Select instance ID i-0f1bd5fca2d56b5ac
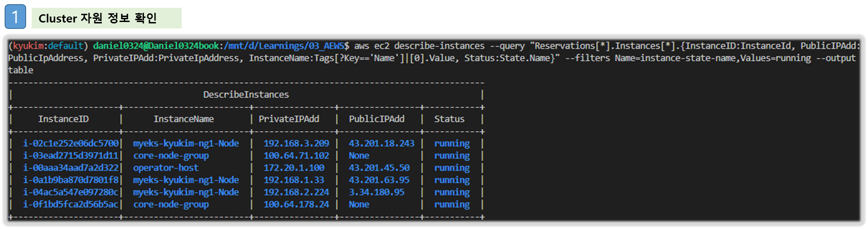Viewport: 868px width, 229px height. tap(71, 204)
